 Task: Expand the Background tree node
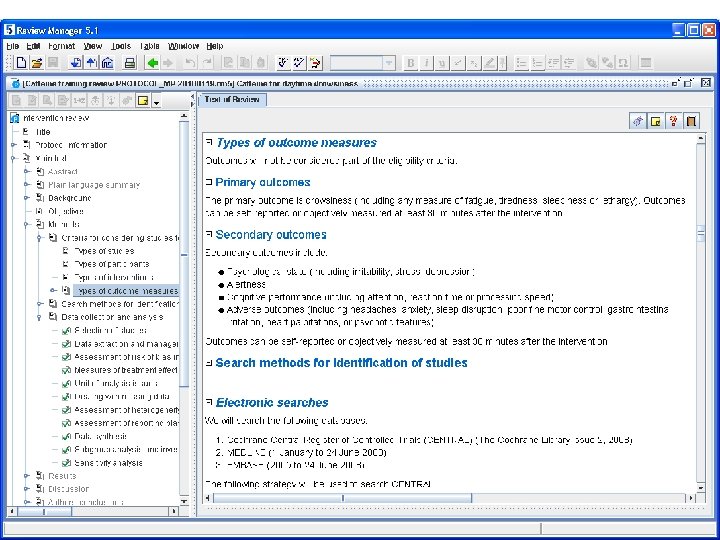coord(27,198)
